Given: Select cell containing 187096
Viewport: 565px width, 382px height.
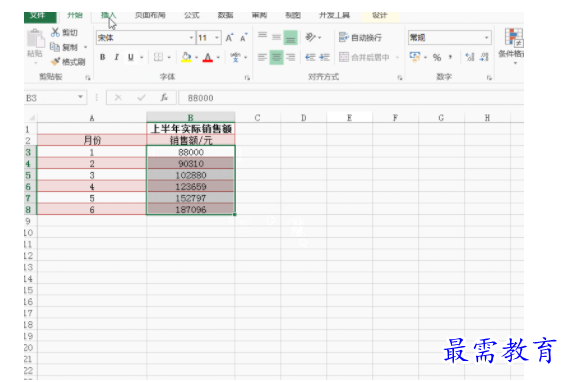Looking at the screenshot, I should (191, 209).
